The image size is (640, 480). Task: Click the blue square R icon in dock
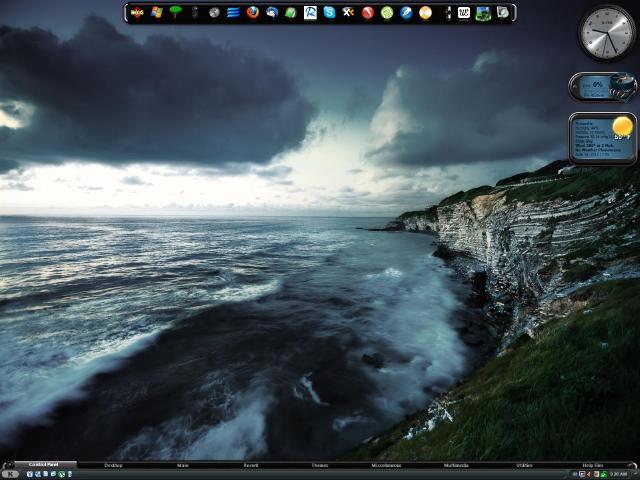(310, 13)
